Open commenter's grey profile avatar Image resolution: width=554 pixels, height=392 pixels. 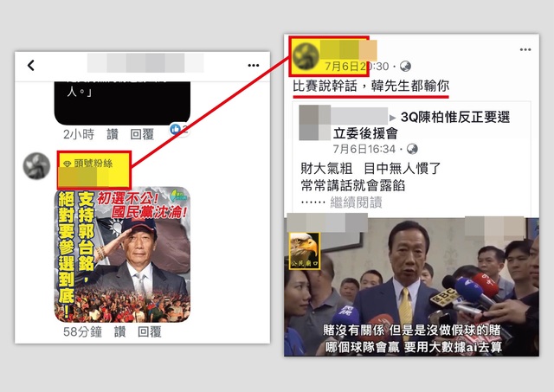[x=36, y=165]
